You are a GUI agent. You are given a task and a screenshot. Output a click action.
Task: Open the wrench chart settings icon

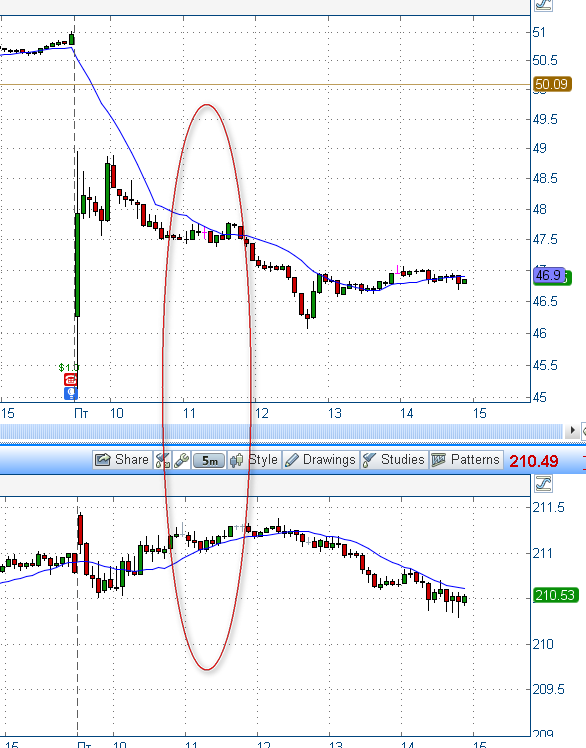click(x=181, y=460)
